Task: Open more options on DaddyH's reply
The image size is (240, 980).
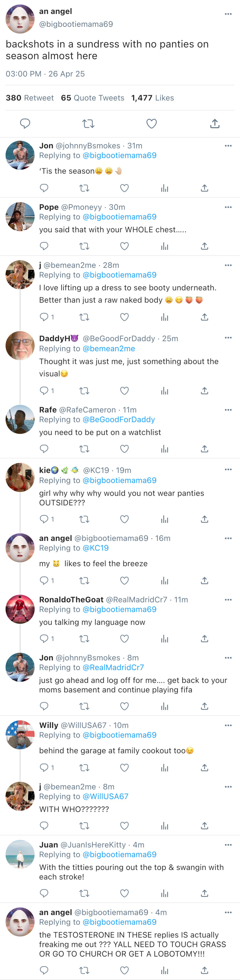Action: 228,338
